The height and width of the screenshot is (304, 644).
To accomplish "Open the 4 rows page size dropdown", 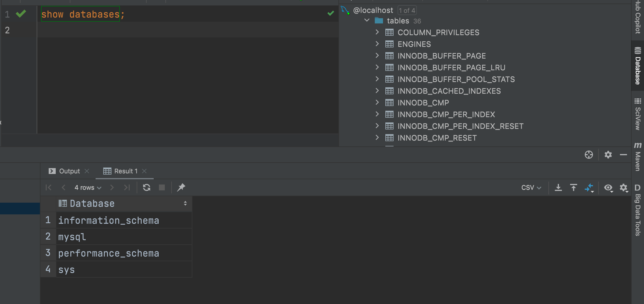I will pos(88,187).
